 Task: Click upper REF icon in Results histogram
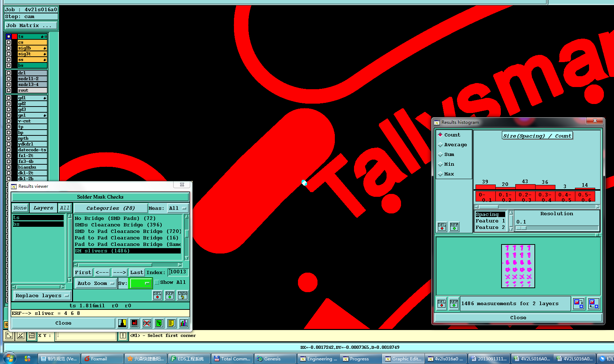click(454, 227)
